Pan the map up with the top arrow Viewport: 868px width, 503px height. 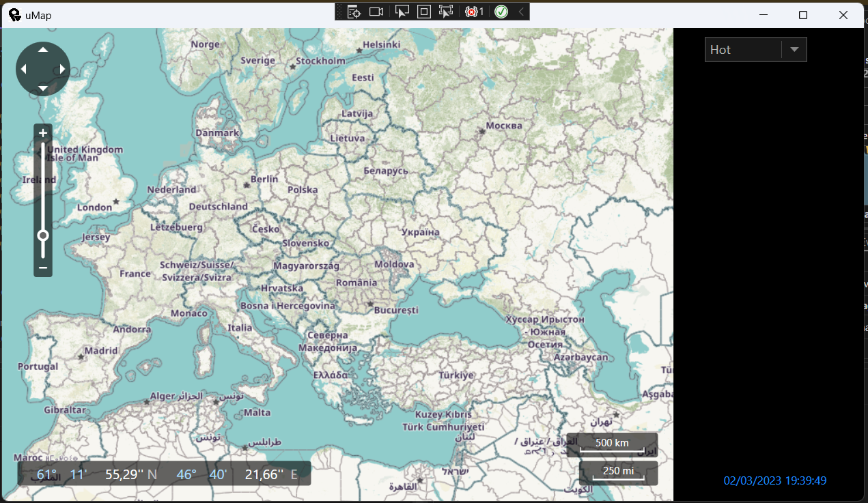pos(43,50)
